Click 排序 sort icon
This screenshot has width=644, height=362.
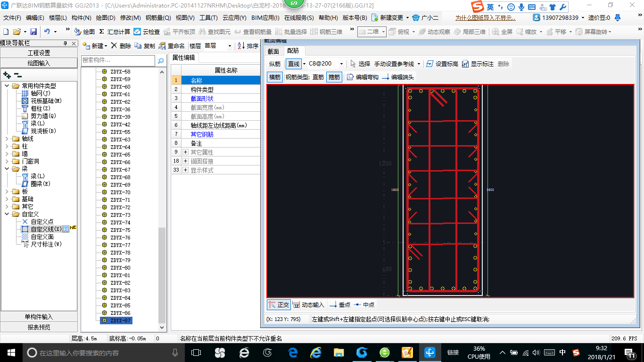point(248,46)
